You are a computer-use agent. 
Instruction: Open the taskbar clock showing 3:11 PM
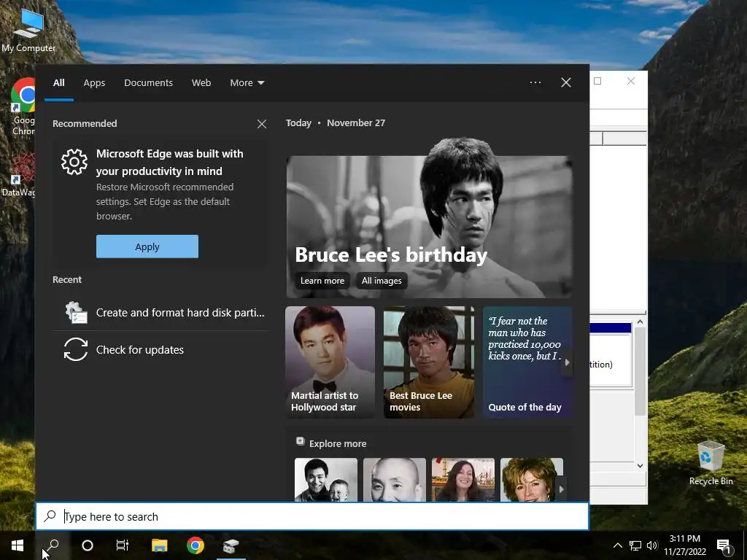point(684,545)
